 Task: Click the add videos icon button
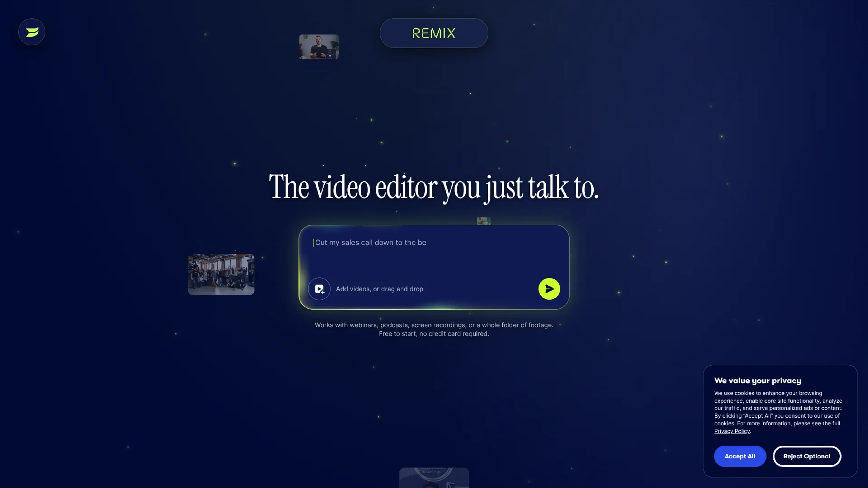point(319,289)
